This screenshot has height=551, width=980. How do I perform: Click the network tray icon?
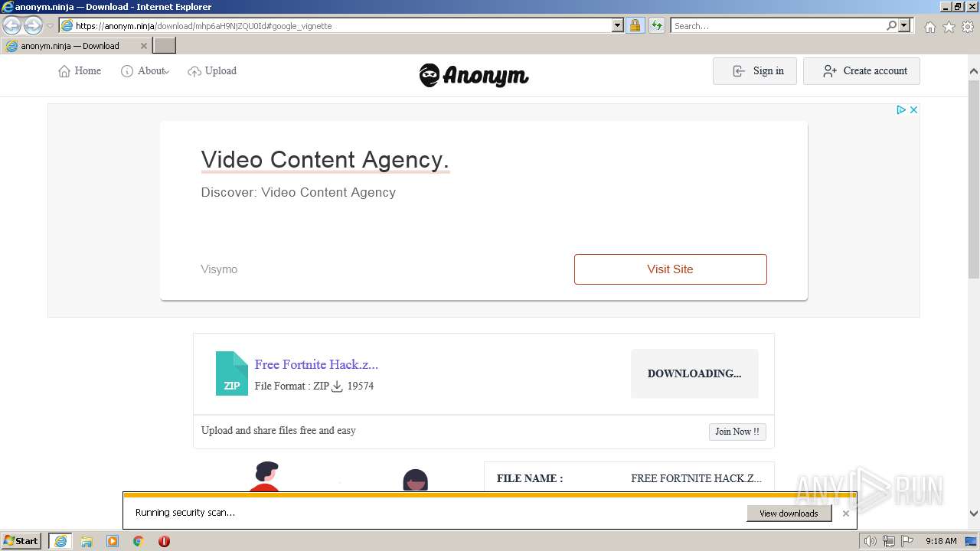coord(889,541)
